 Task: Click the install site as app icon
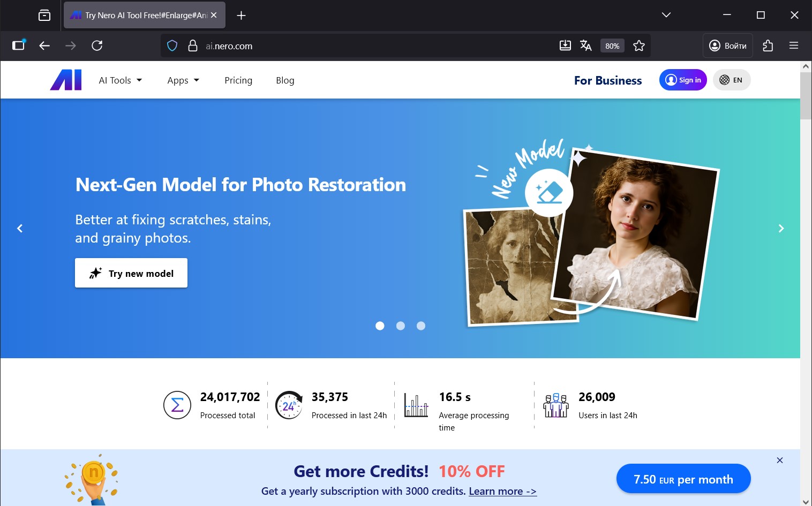[x=565, y=46]
